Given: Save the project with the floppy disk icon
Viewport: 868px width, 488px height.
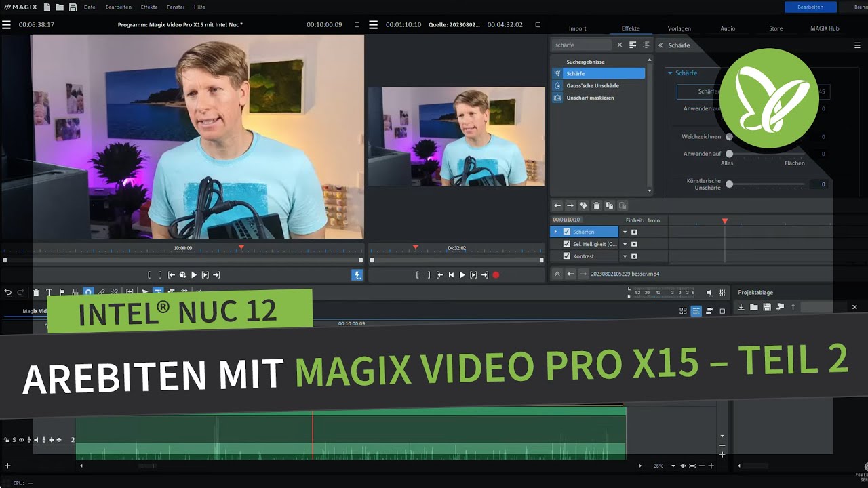Looking at the screenshot, I should (x=73, y=7).
